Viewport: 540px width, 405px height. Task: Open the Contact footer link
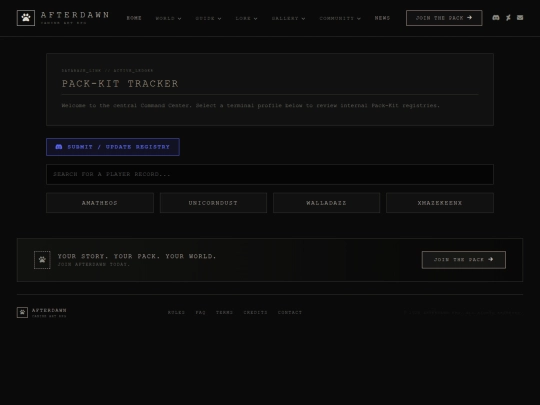click(290, 312)
